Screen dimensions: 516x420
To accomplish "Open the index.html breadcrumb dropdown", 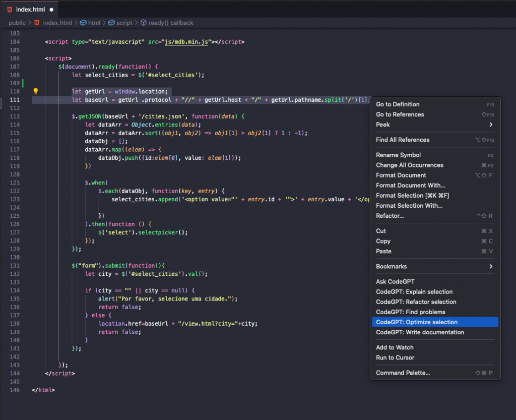I will [x=57, y=23].
